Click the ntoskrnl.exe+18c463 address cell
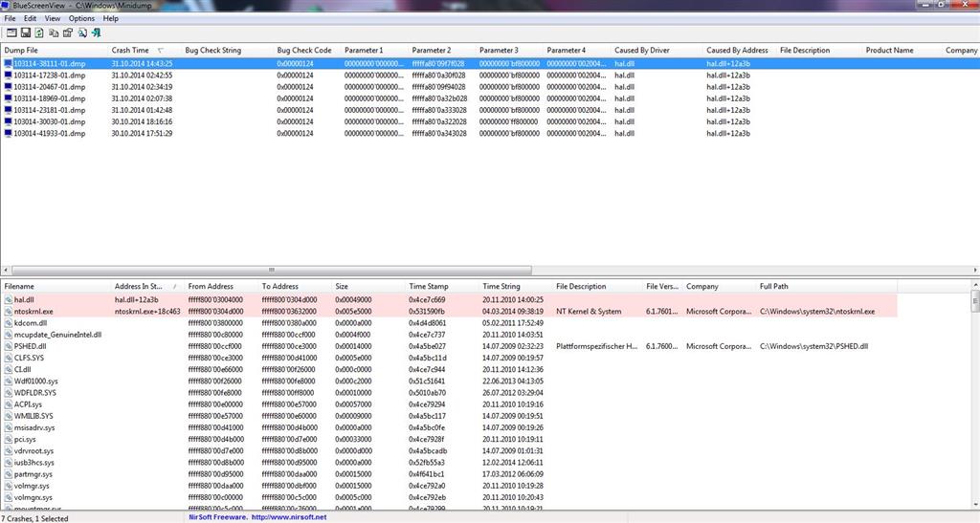Screen dimensions: 980x523 click(147, 312)
